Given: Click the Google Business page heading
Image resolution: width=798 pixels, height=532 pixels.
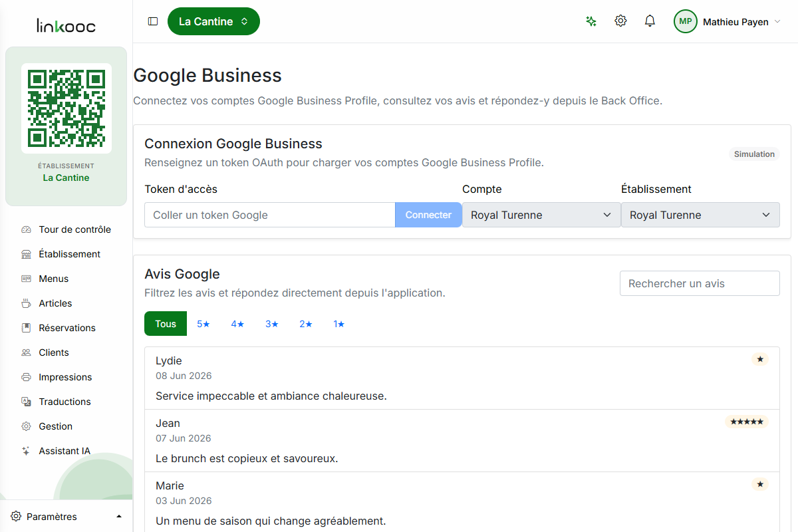Looking at the screenshot, I should click(x=207, y=75).
